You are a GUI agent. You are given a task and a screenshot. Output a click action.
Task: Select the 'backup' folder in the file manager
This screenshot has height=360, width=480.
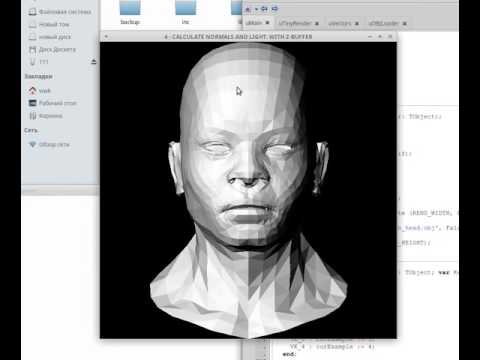[130, 13]
